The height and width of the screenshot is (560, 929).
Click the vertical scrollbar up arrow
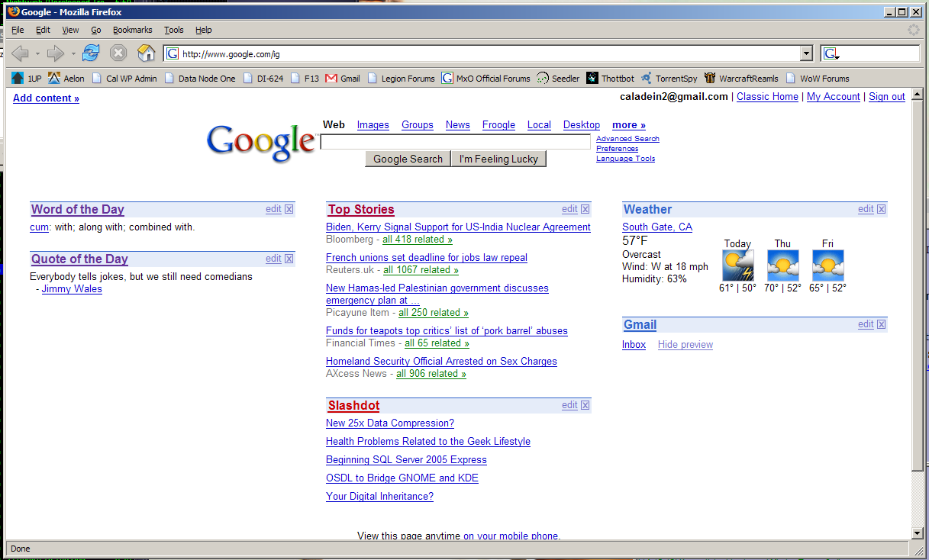coord(918,95)
